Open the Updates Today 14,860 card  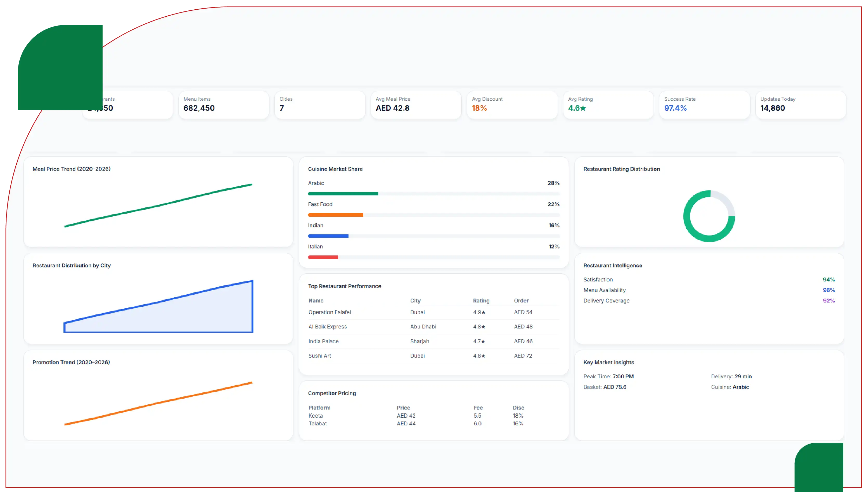[800, 105]
